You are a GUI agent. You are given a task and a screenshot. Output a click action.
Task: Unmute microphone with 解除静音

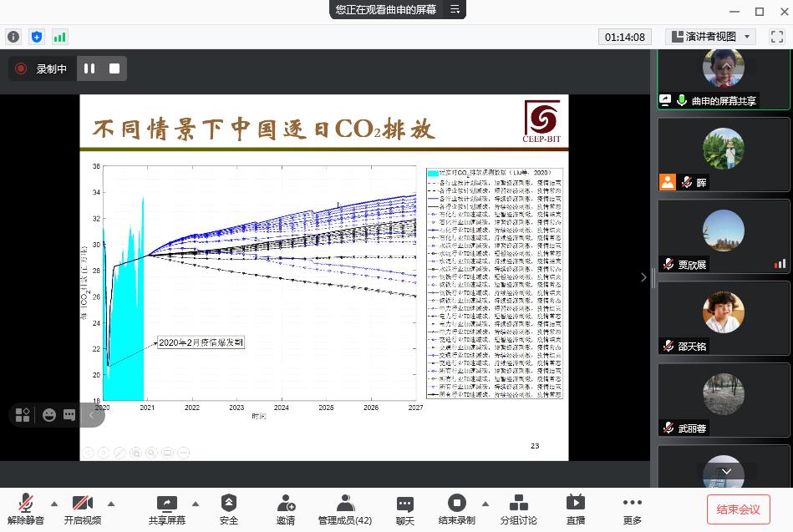coord(25,509)
